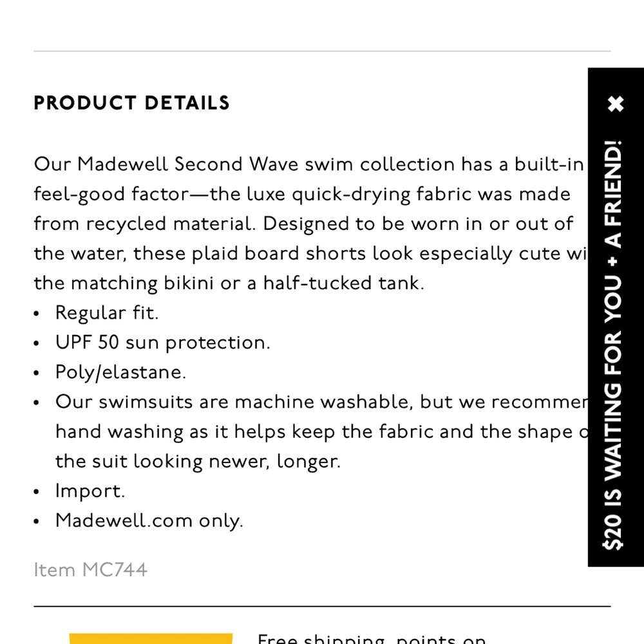Click the 'Madewell.com only.' bullet
Viewport: 644px width, 644px height.
149,520
